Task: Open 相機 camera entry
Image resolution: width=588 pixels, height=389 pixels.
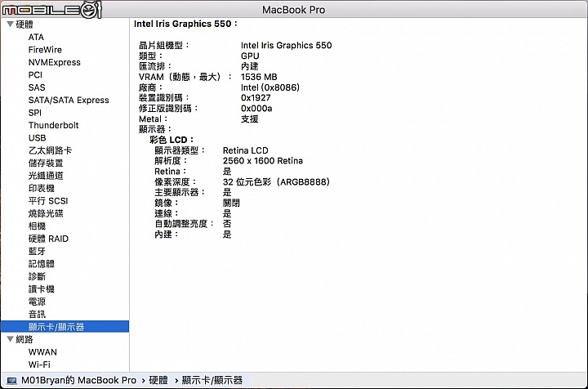Action: pyautogui.click(x=37, y=226)
